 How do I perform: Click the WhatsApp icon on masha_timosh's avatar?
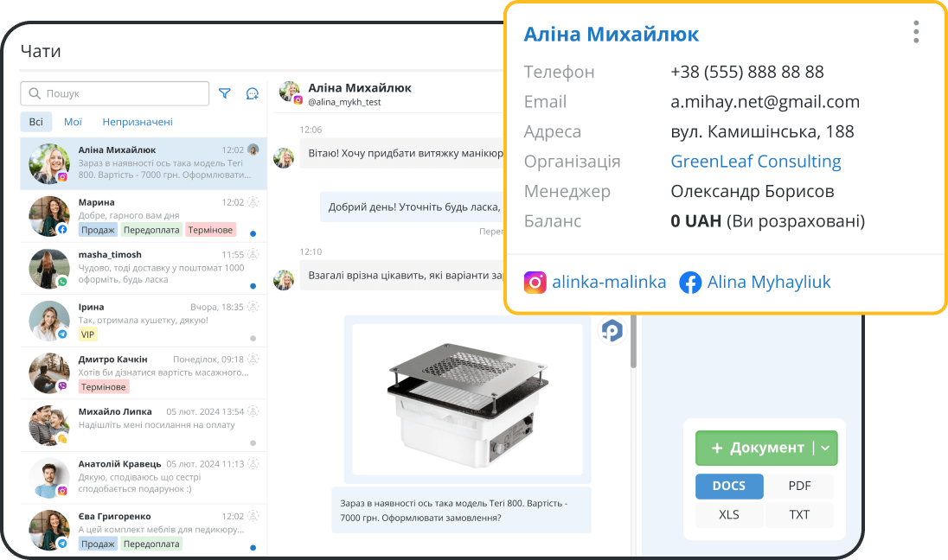62,283
